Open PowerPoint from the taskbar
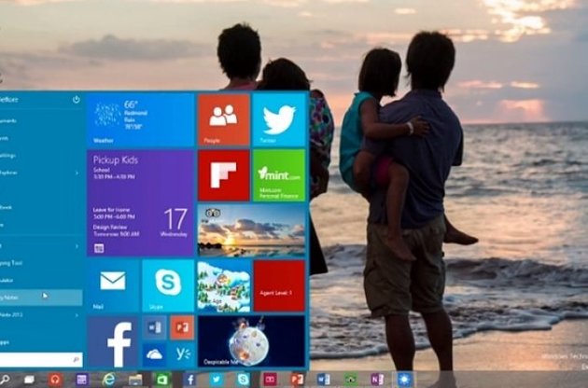This screenshot has width=588, height=388. (297, 380)
